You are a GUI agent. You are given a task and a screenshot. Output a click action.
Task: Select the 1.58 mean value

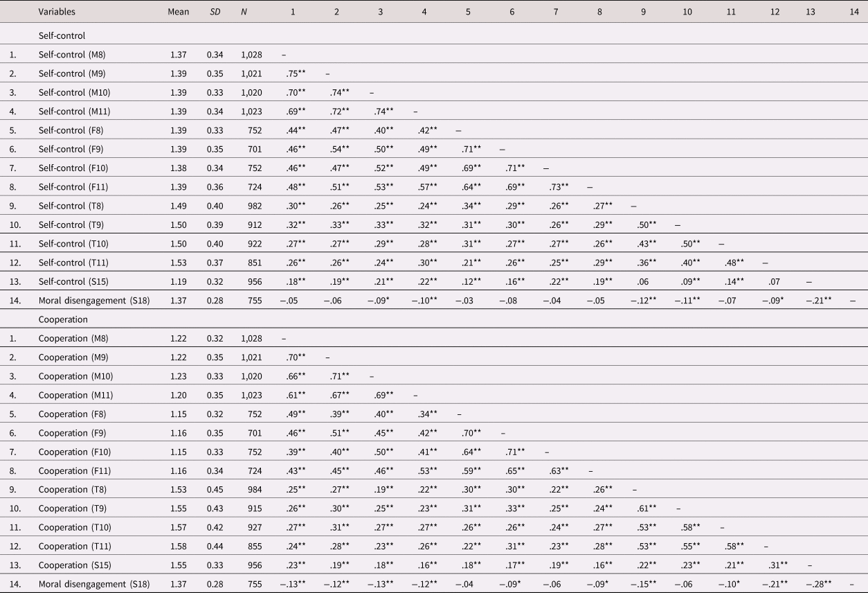[x=178, y=547]
